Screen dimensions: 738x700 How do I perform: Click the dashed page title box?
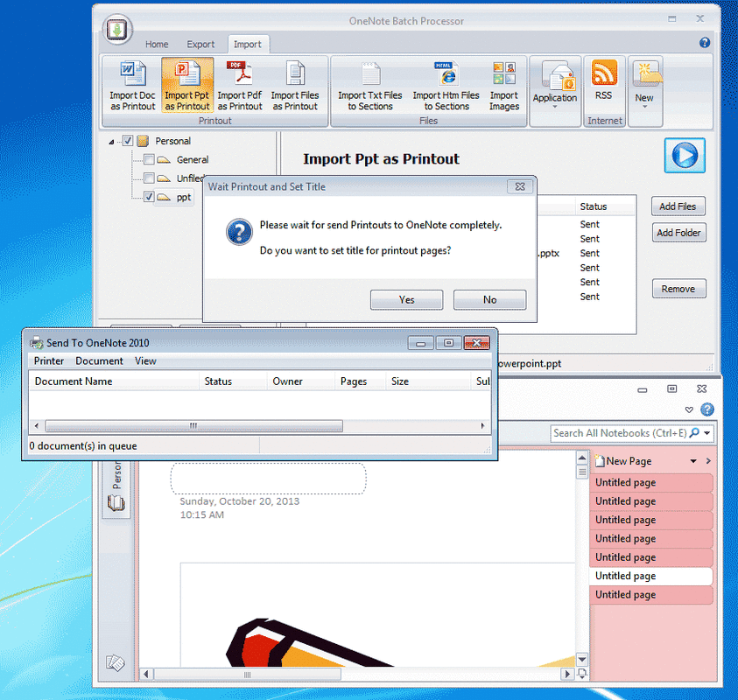(x=268, y=479)
